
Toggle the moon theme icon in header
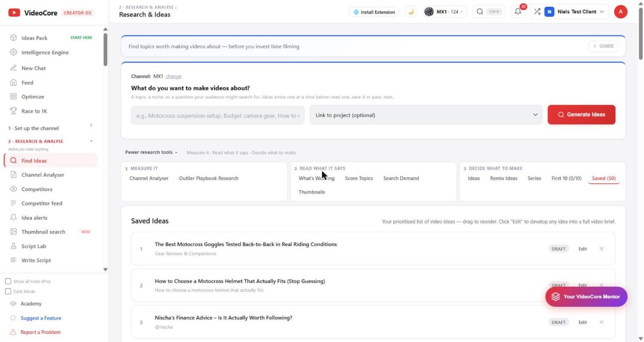(x=411, y=12)
